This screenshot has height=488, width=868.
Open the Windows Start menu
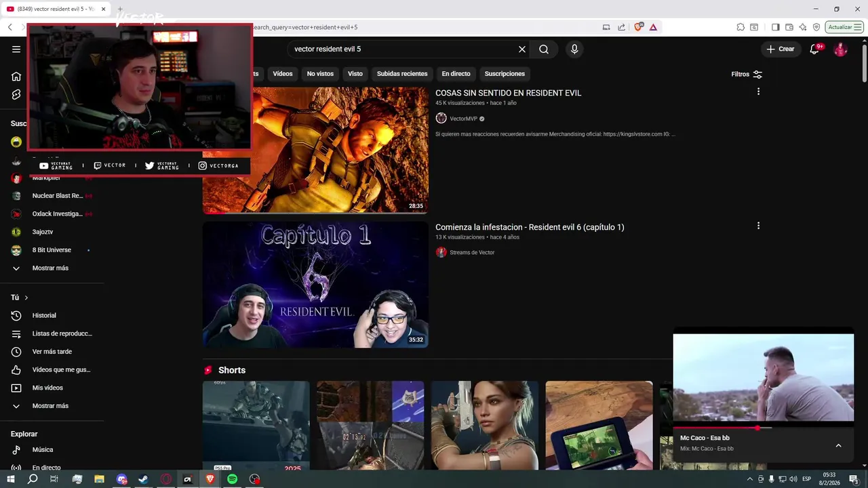11,479
